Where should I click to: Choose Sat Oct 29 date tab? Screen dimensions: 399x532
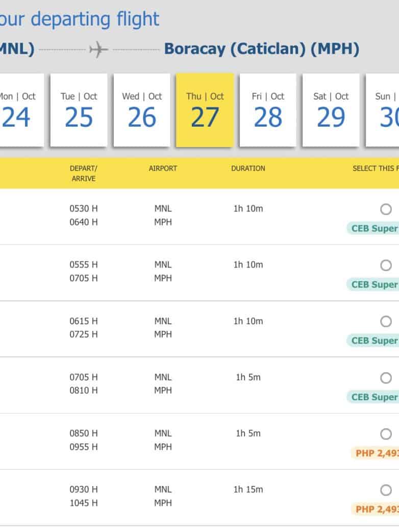point(331,110)
